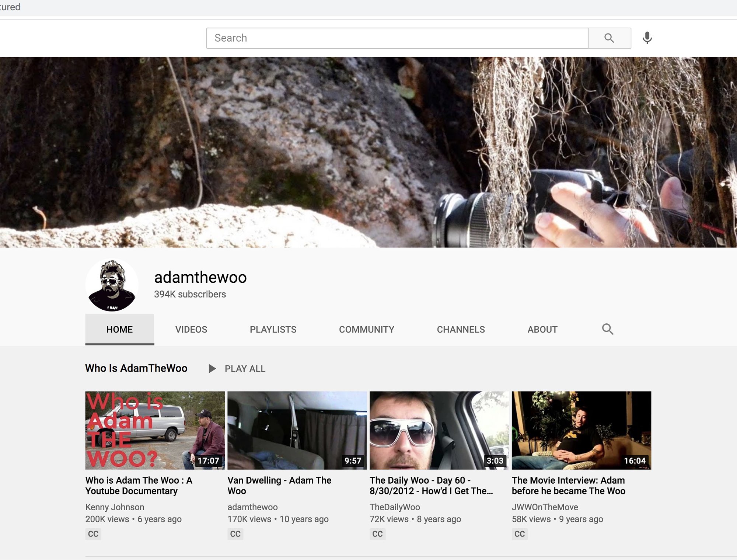Open 'Who is Adam The Woo : A Youtube Documentary' title

(x=139, y=486)
